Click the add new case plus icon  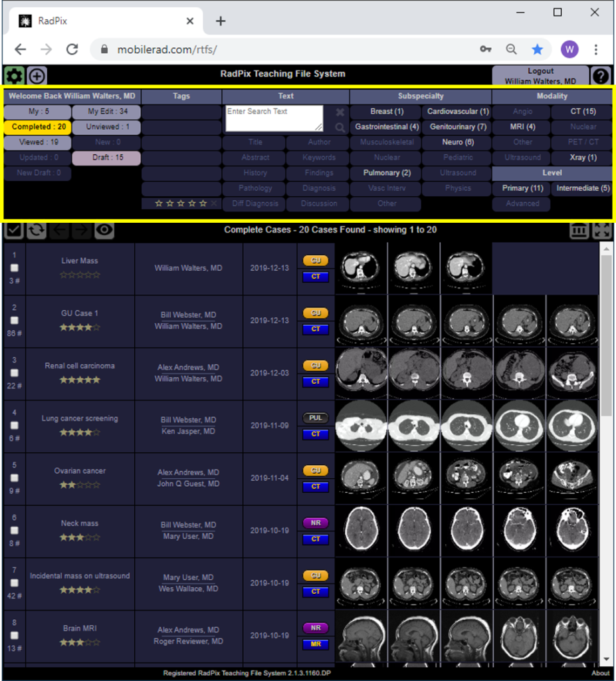(37, 76)
